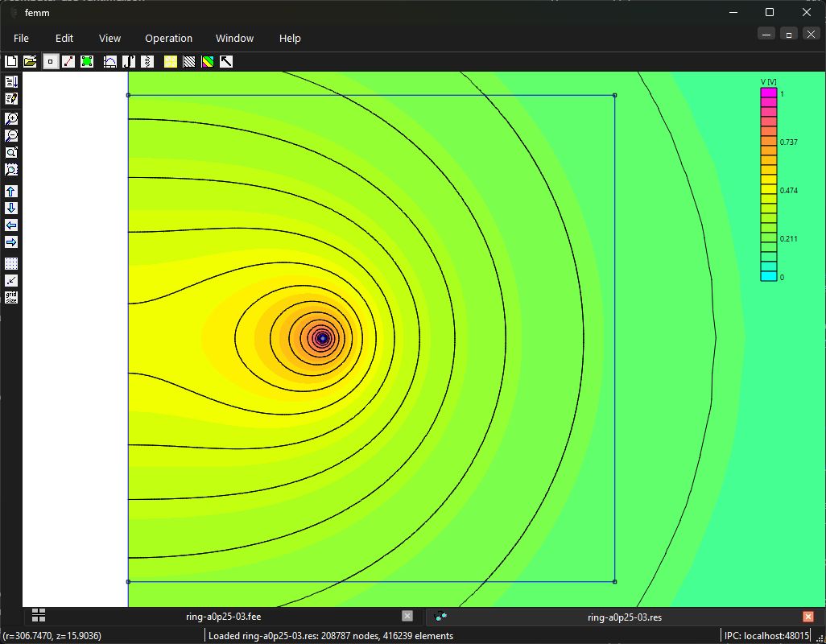The height and width of the screenshot is (644, 826).
Task: Click the edit properties pencil icon
Action: (x=11, y=98)
